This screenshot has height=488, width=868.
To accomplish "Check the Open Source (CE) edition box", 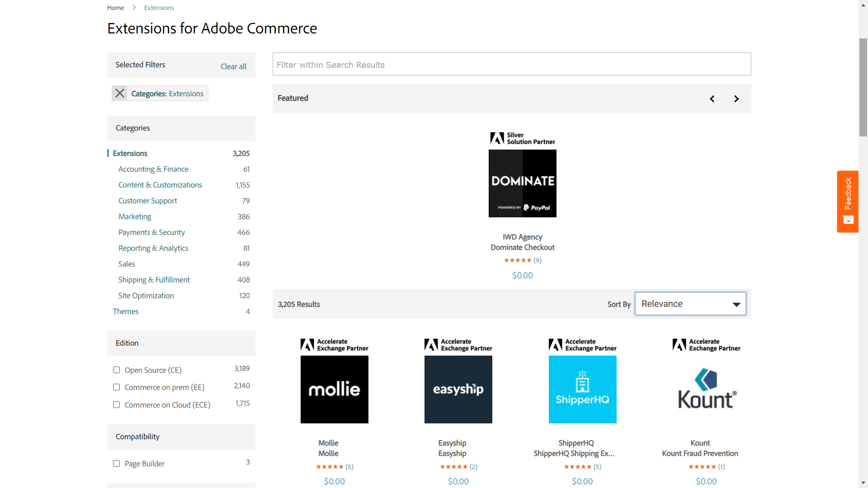I will click(117, 370).
